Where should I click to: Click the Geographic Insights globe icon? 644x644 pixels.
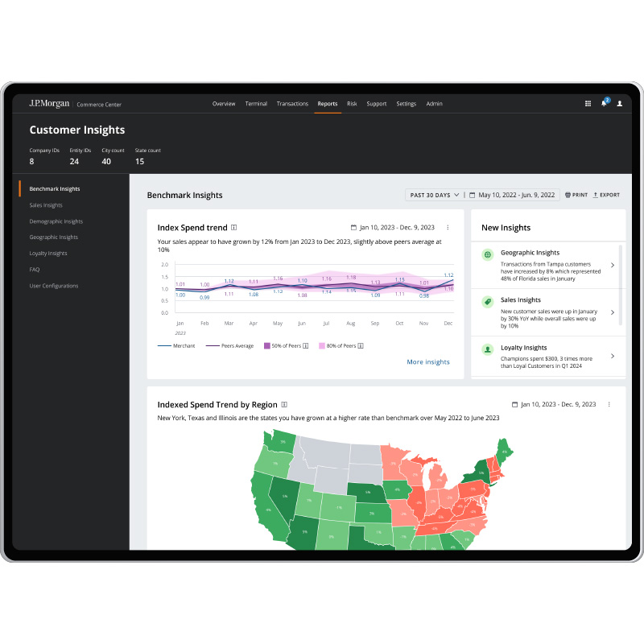tap(487, 254)
